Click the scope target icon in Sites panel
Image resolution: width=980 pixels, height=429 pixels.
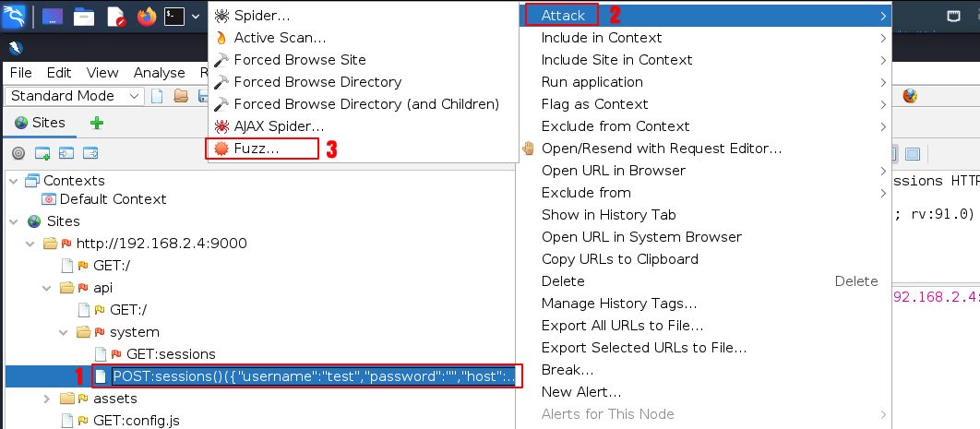[x=18, y=153]
